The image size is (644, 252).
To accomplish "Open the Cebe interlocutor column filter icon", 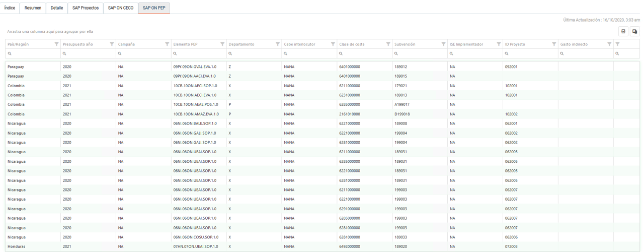I will (333, 44).
